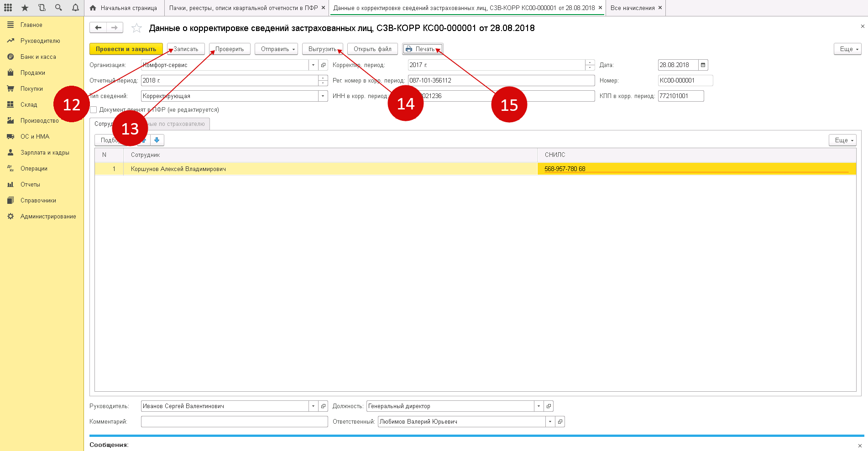Open notifications bell icon
Screen dimensions: 868x451
pyautogui.click(x=75, y=8)
